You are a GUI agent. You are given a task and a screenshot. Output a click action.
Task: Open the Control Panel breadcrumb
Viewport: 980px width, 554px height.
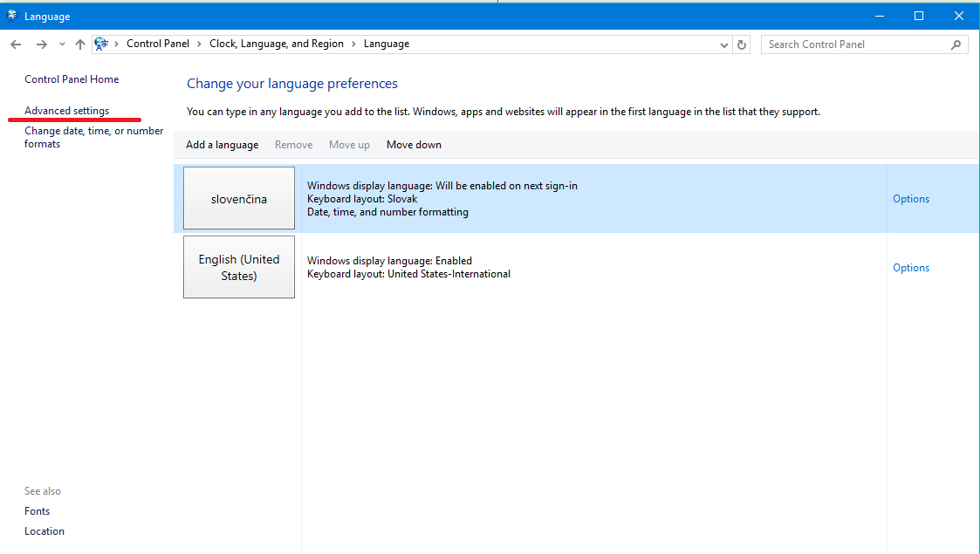click(x=157, y=44)
